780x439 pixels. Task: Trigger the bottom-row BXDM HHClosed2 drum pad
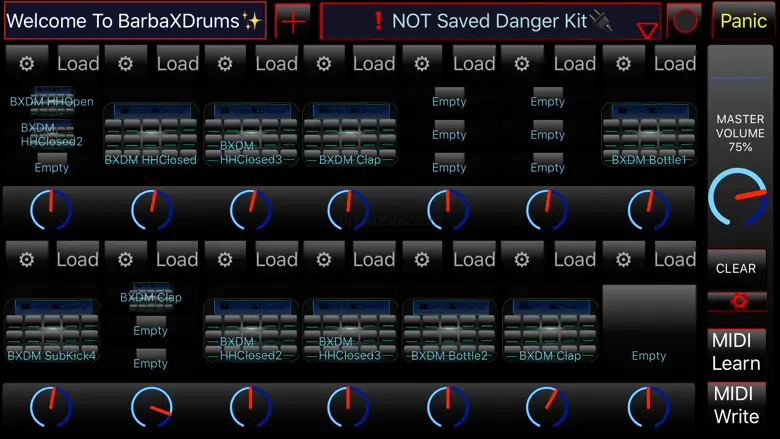251,331
